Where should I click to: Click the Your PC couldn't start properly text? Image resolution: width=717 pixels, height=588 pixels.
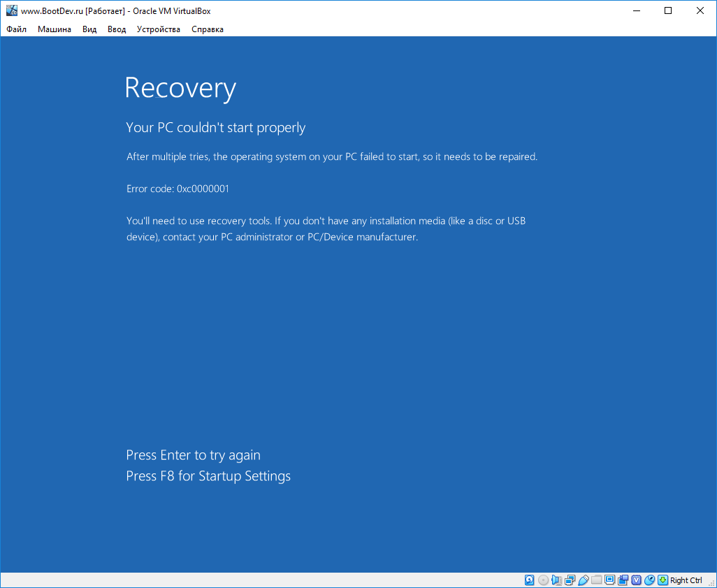215,128
